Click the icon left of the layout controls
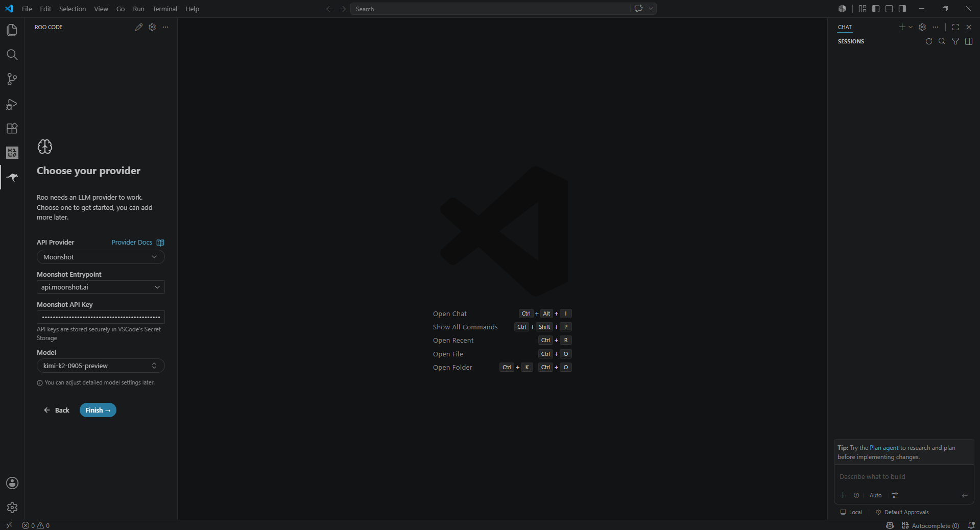Screen dimensions: 980x530 842,9
